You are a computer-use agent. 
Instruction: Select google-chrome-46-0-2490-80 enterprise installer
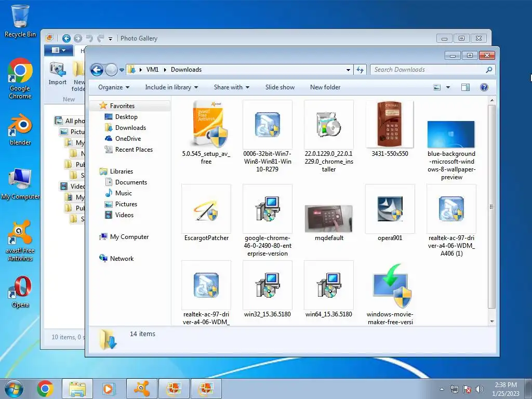pos(268,220)
